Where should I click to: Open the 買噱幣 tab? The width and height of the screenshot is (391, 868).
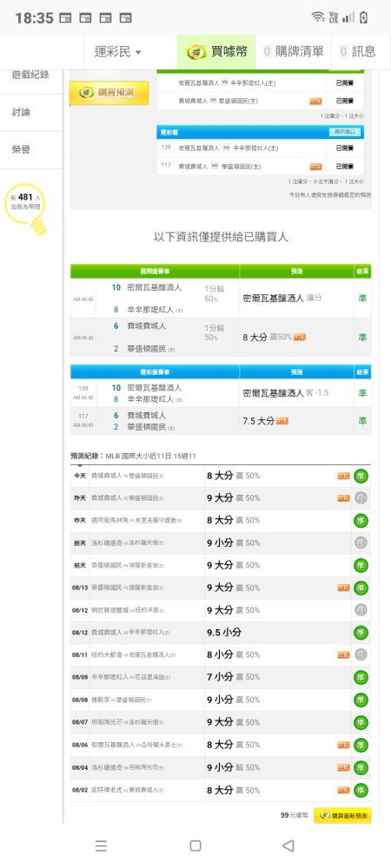pos(216,52)
